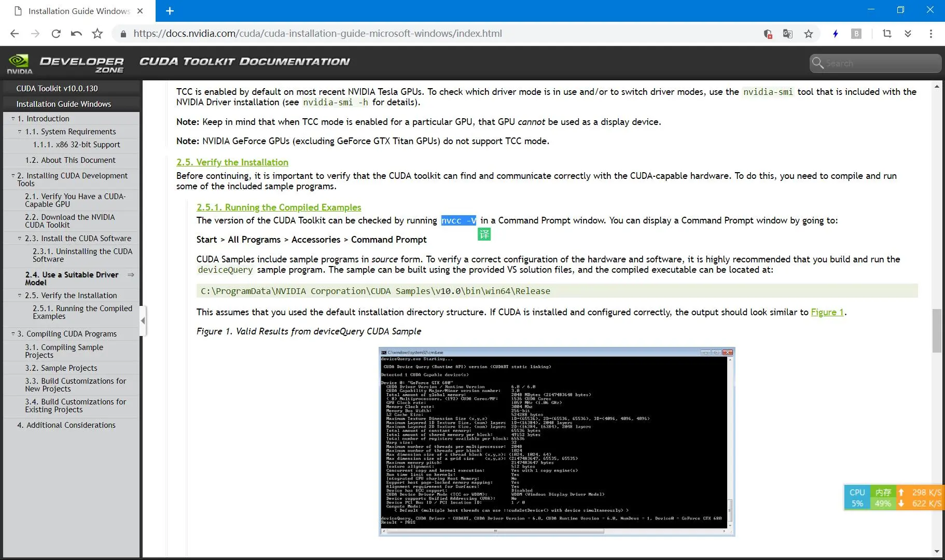The image size is (945, 560).
Task: Close the Installation Guide Windows tab
Action: [x=140, y=11]
